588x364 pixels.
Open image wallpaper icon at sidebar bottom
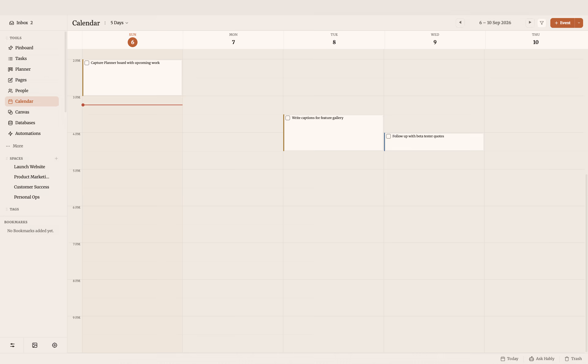coord(35,345)
